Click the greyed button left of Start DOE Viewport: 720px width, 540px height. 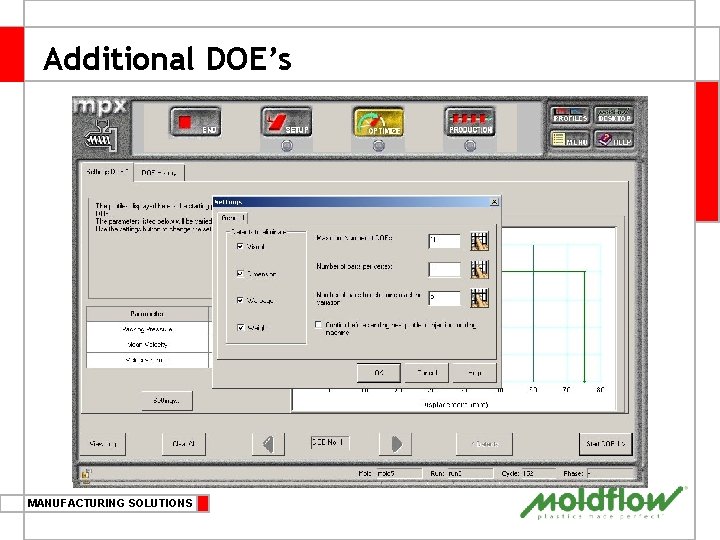pos(484,444)
